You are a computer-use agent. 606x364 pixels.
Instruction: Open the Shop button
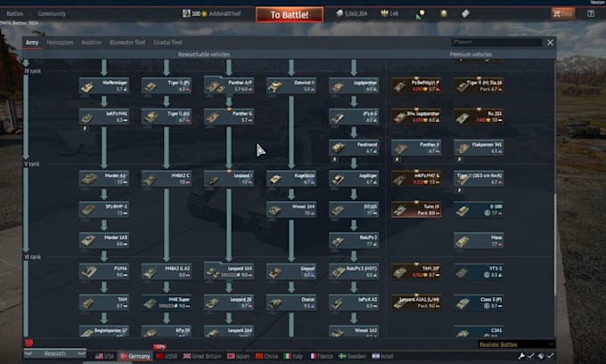[562, 13]
